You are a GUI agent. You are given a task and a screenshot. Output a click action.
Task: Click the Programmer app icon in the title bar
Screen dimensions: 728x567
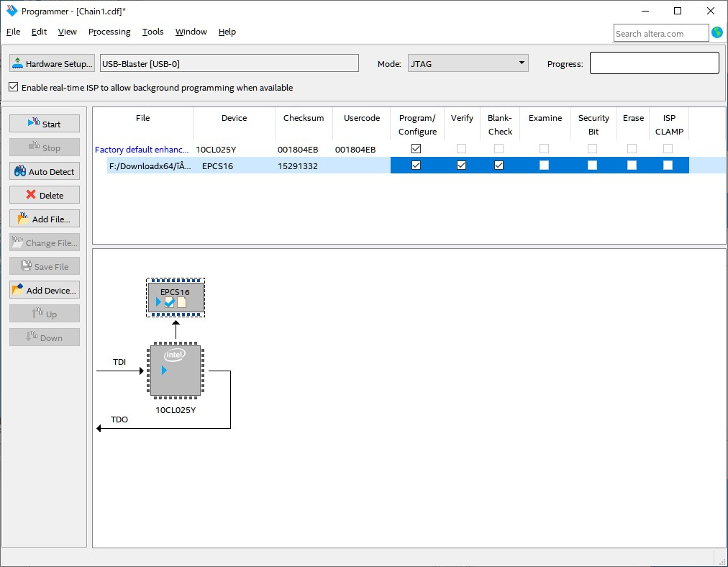pos(12,11)
